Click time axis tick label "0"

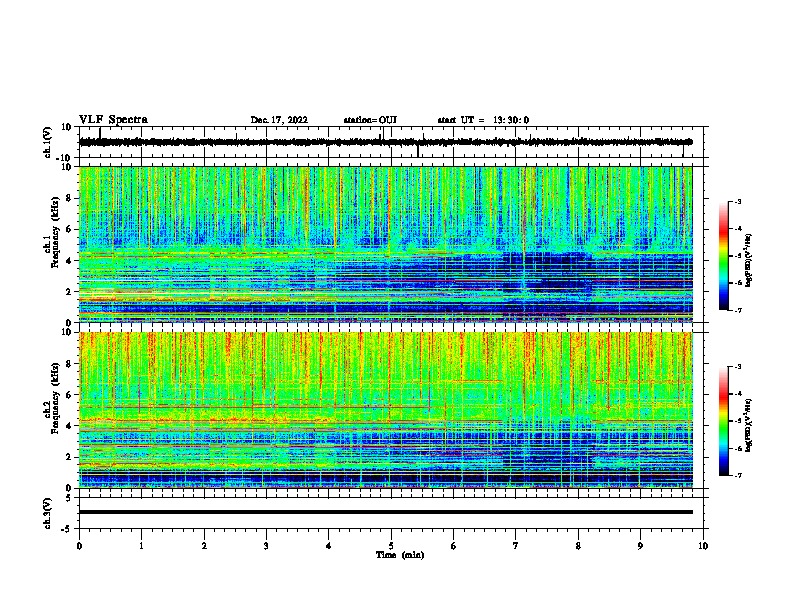pyautogui.click(x=79, y=546)
